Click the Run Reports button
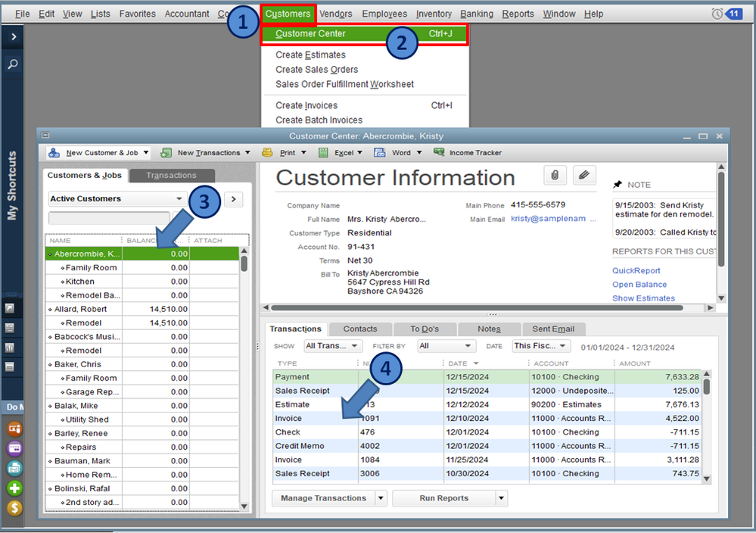 [443, 498]
